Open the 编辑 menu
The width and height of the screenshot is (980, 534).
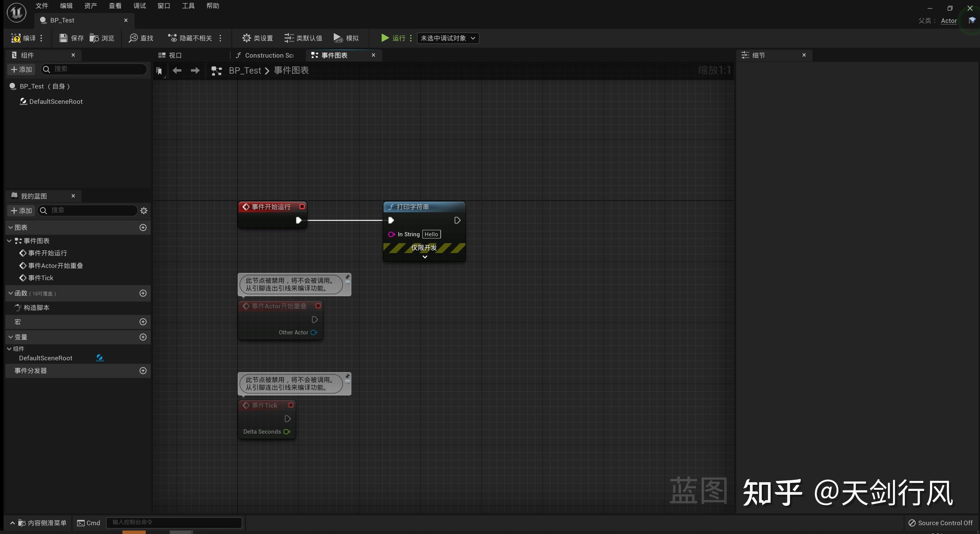(x=66, y=6)
